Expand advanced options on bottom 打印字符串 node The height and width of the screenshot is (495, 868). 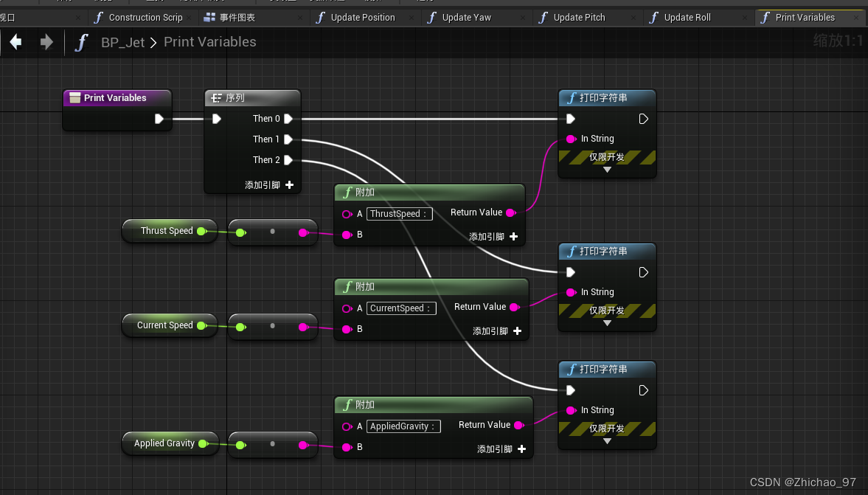607,441
